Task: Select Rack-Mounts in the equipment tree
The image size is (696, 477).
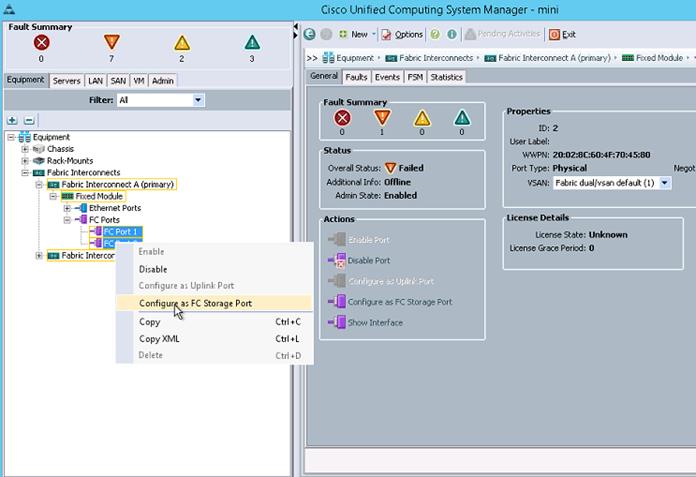Action: [70, 161]
